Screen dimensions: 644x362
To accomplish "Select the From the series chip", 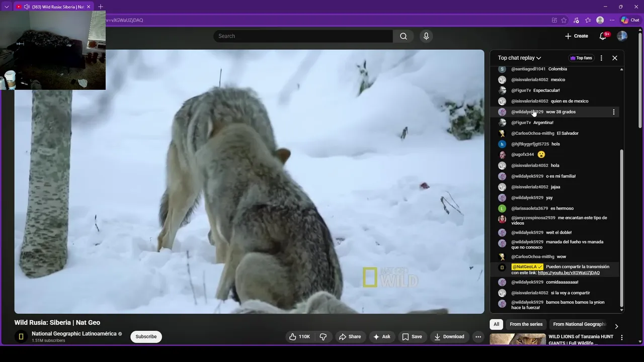I will pos(526,324).
